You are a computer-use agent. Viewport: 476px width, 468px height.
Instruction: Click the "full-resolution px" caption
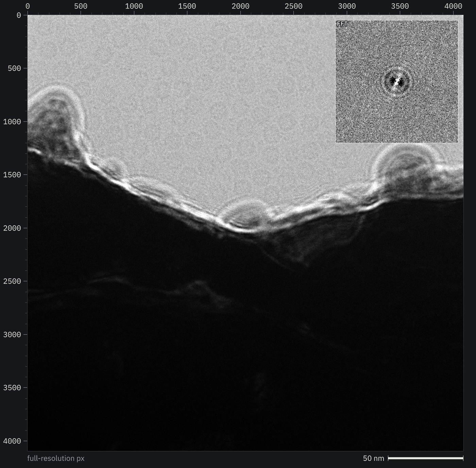click(x=56, y=458)
